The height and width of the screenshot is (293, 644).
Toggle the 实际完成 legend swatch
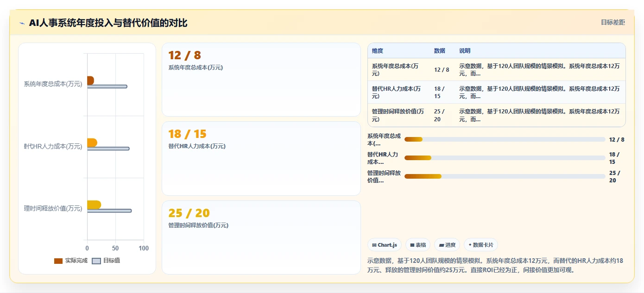58,261
